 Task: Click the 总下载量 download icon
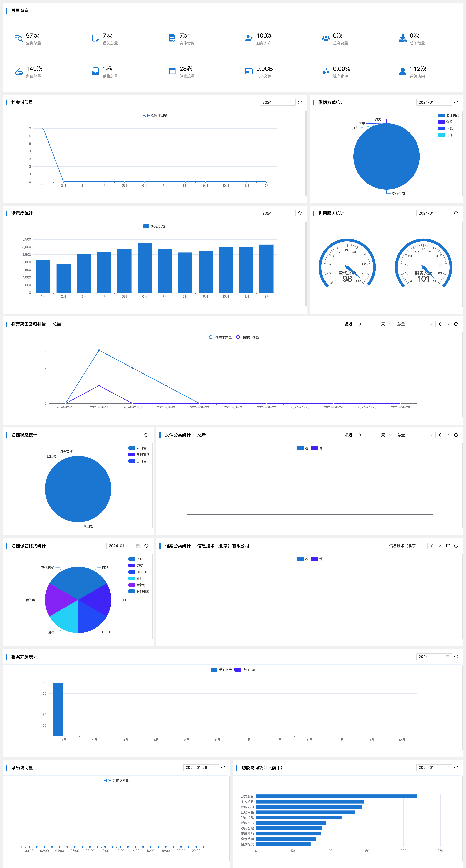[x=403, y=38]
